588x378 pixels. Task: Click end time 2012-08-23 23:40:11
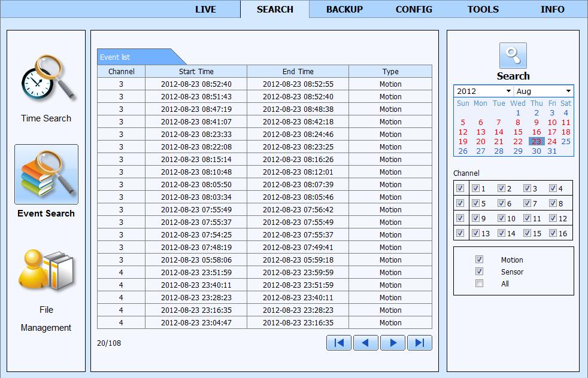coord(298,297)
